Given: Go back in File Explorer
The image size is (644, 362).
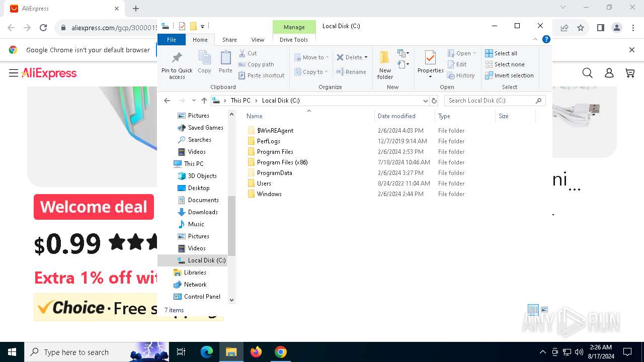Looking at the screenshot, I should coord(167,101).
